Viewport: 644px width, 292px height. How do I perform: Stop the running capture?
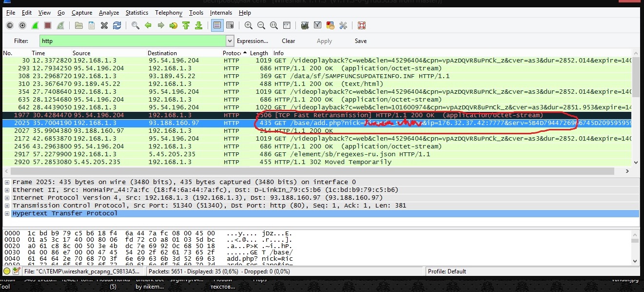point(48,25)
